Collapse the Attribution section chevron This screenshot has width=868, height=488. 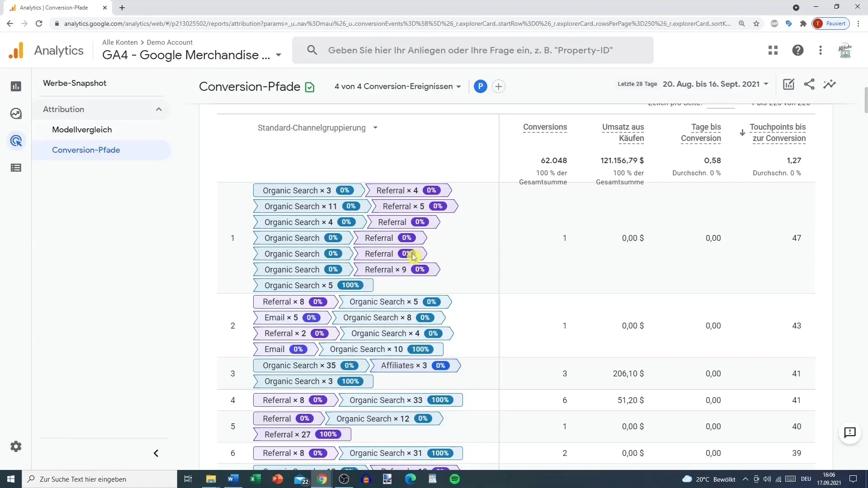click(x=159, y=109)
